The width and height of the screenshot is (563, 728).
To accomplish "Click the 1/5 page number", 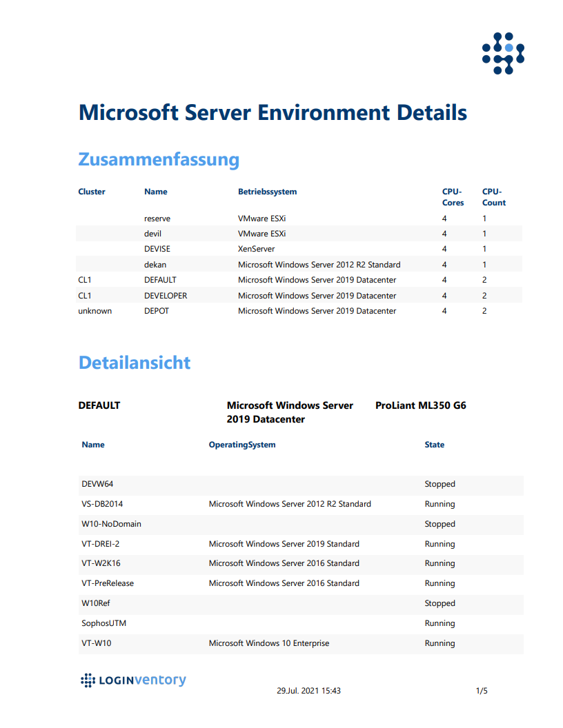I will coord(482,691).
